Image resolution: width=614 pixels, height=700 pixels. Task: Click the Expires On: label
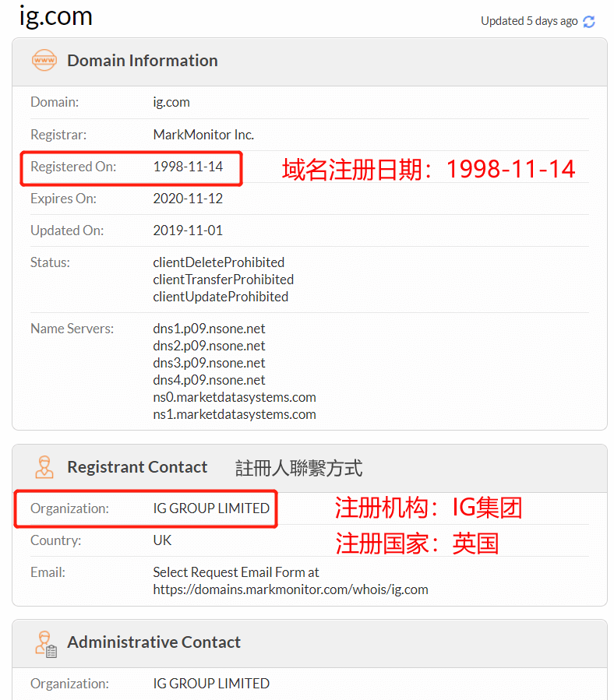[63, 199]
